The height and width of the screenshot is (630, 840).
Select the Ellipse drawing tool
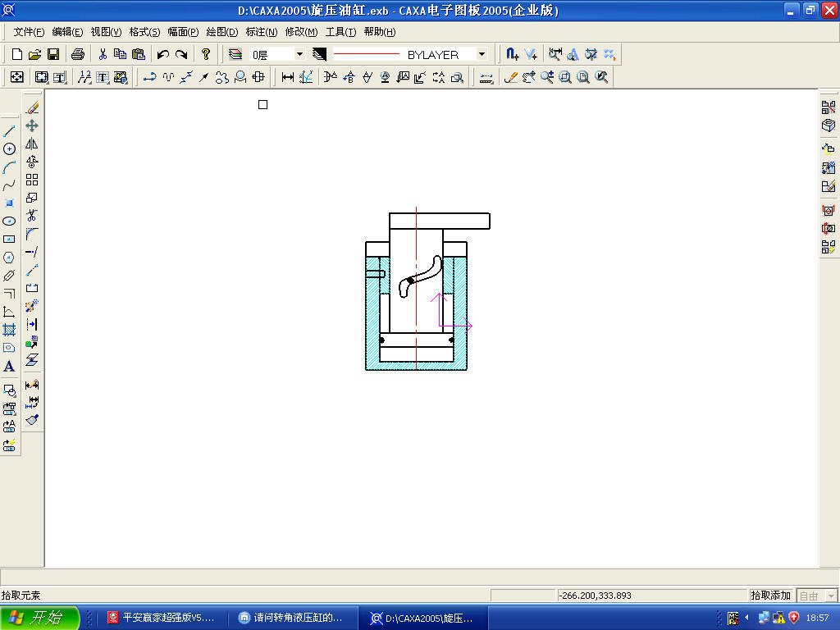coord(9,221)
